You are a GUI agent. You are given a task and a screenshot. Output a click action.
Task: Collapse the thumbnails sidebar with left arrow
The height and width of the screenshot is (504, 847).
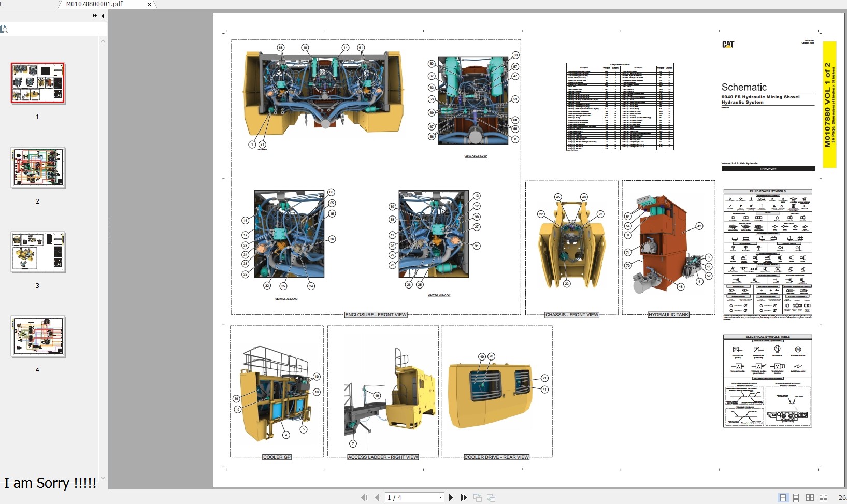pyautogui.click(x=103, y=16)
